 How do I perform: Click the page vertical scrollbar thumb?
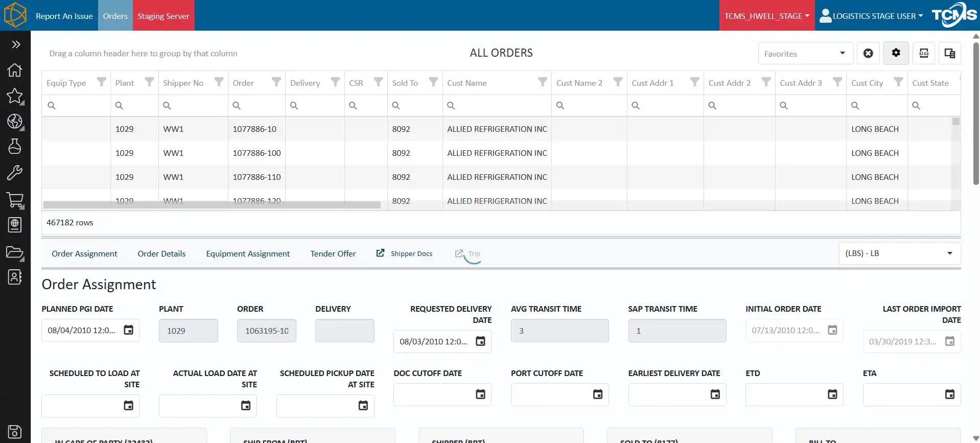[976, 113]
